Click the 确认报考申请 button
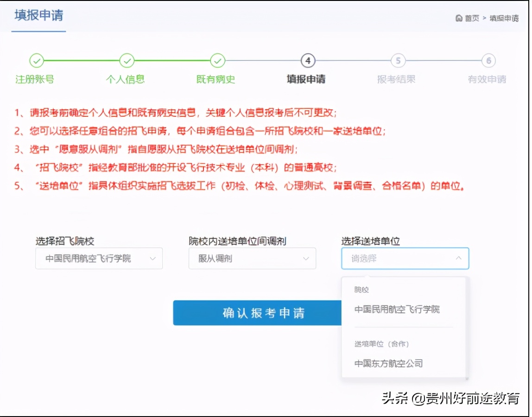532x417 pixels. (265, 313)
